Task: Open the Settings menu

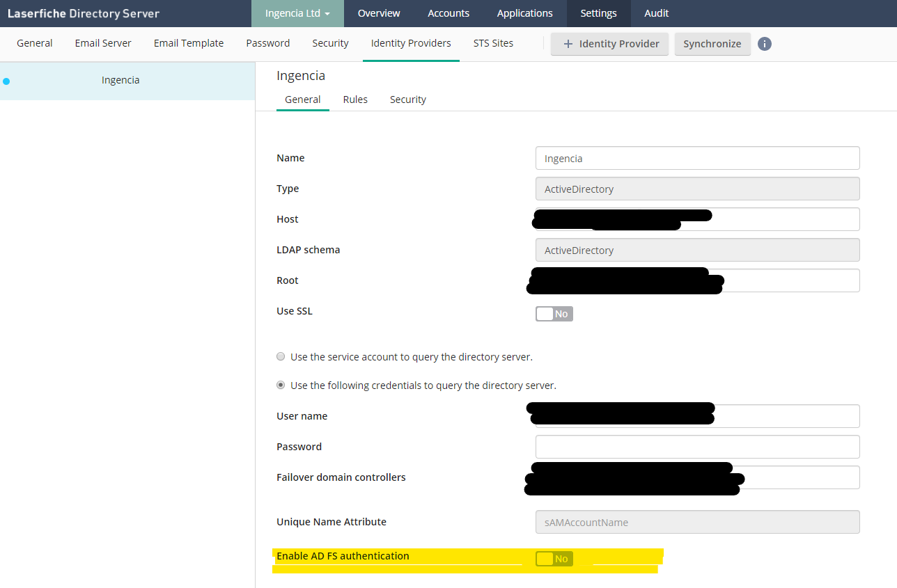Action: click(598, 13)
